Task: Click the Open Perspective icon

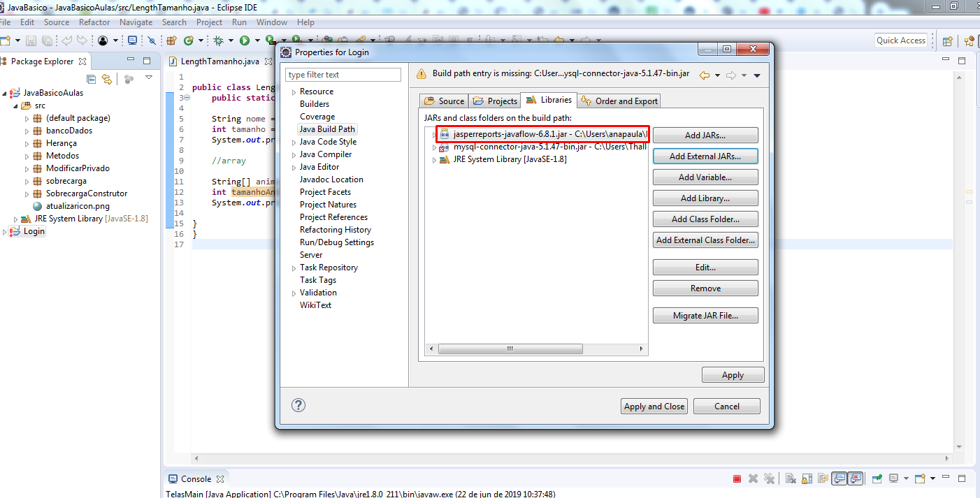Action: coord(948,41)
